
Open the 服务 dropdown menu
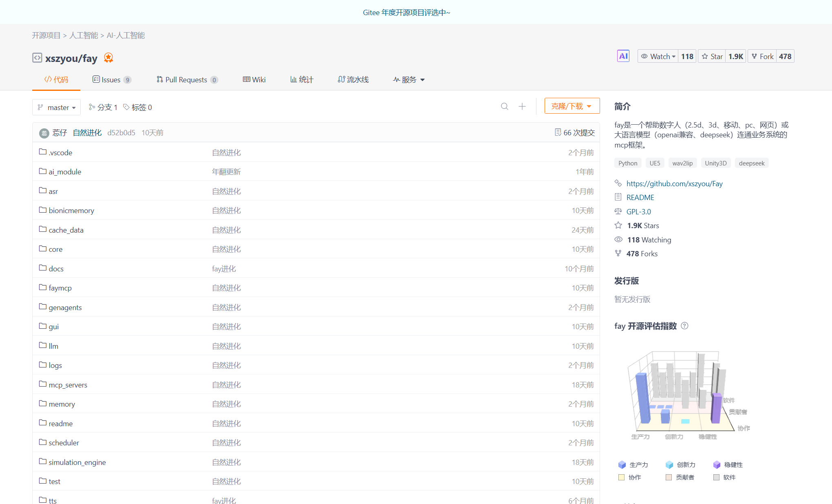pyautogui.click(x=408, y=79)
